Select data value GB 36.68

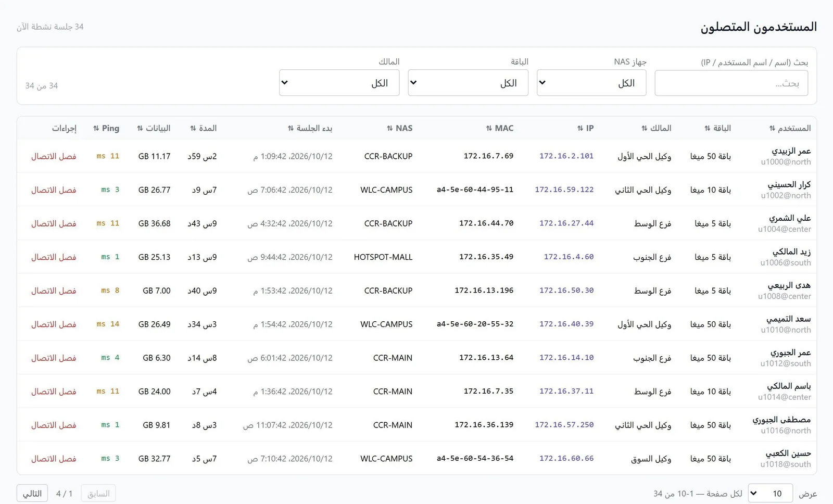coord(154,223)
